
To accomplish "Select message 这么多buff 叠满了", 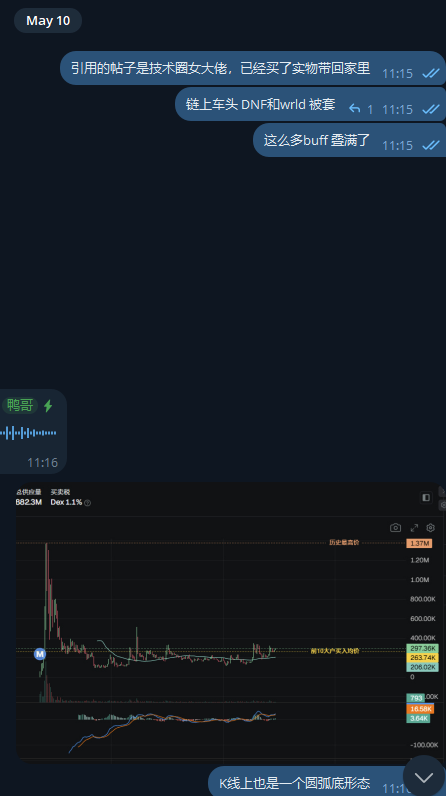I will 350,140.
